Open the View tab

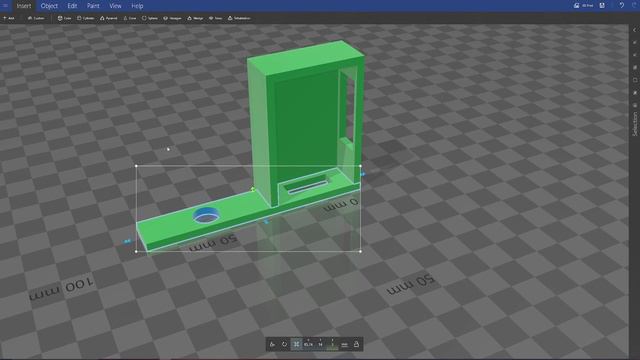115,6
